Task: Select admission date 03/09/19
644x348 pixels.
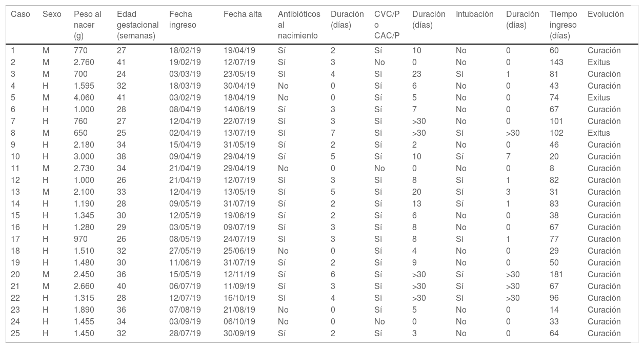Action: coord(185,322)
